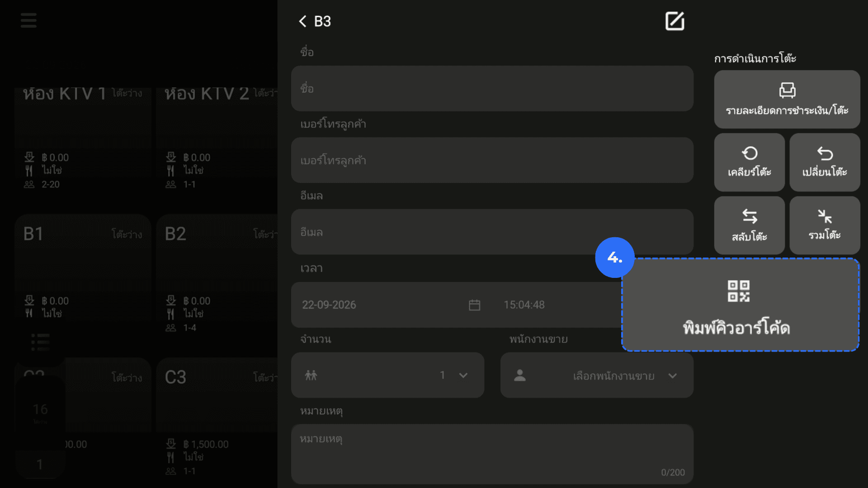Click the time value 15:04:48
The image size is (868, 488).
pyautogui.click(x=524, y=305)
